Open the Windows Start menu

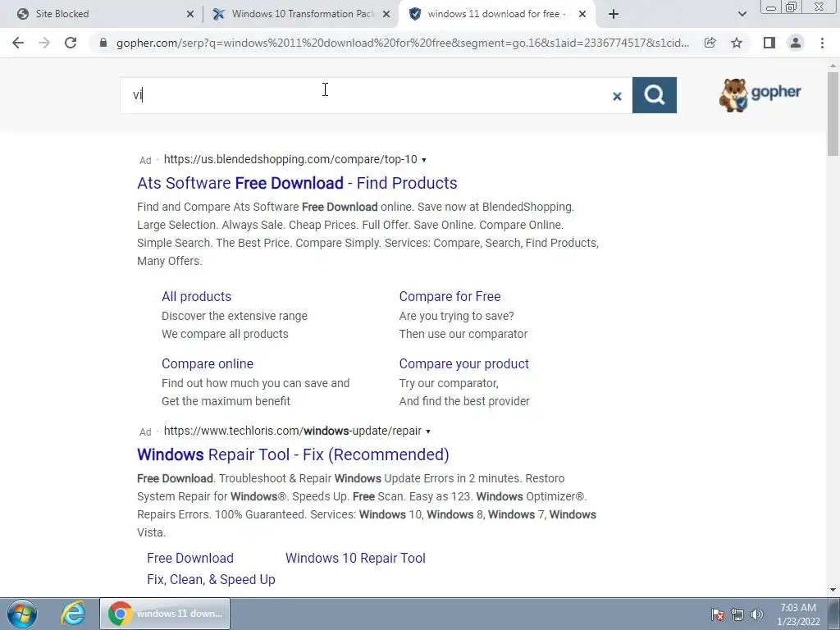[x=22, y=614]
